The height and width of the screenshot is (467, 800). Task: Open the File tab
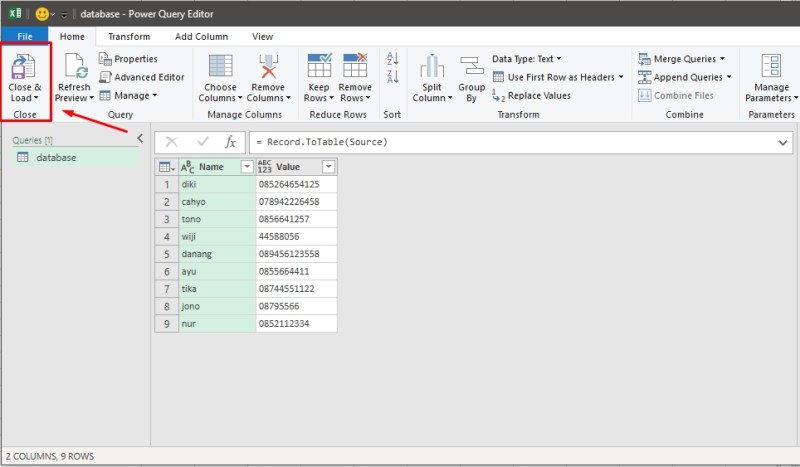coord(24,36)
